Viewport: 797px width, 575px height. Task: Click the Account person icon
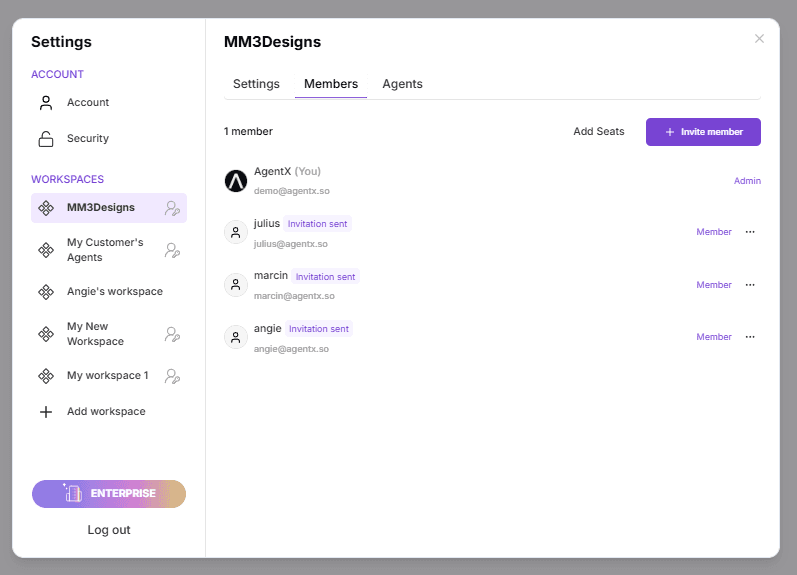(46, 103)
